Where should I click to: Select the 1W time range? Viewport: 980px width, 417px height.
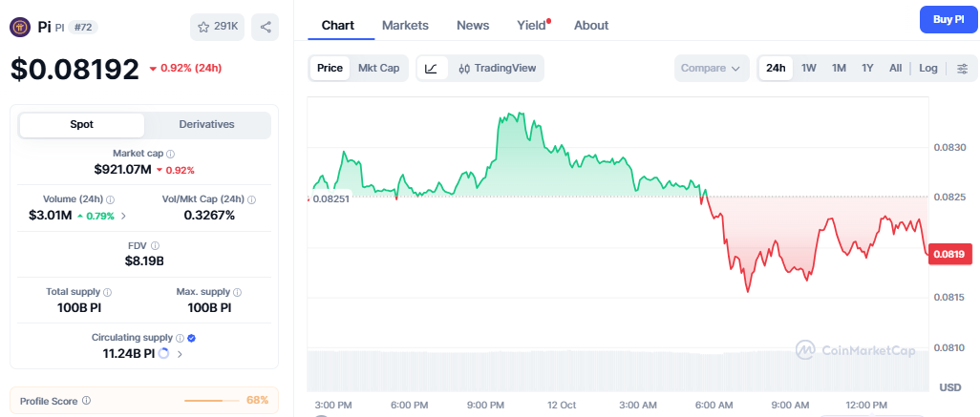pos(809,68)
